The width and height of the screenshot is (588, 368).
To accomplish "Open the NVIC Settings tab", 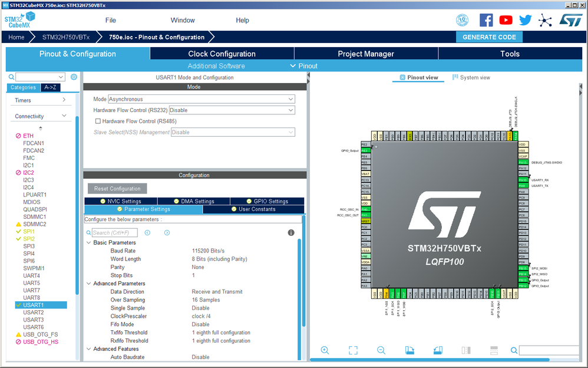I will [121, 201].
